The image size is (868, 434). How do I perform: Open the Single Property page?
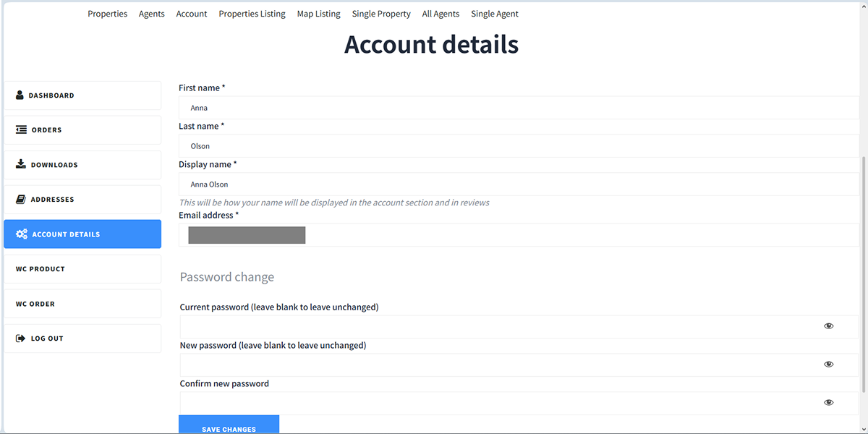[381, 14]
